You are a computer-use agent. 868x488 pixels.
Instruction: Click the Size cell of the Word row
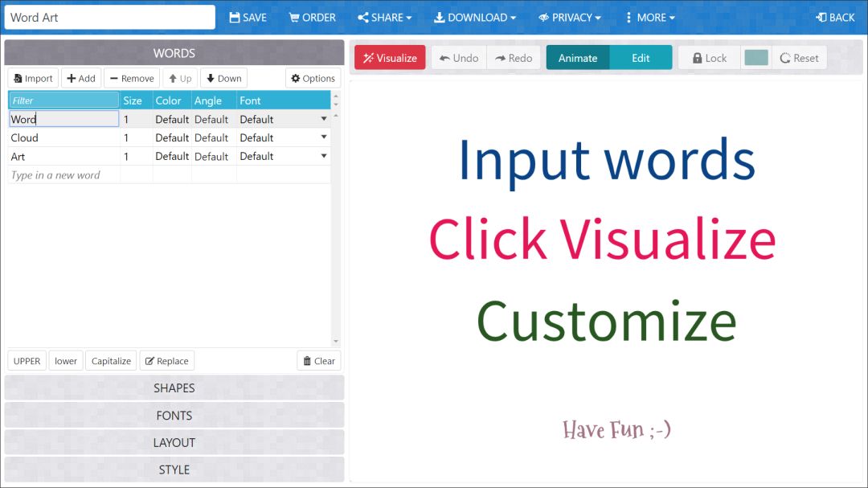136,119
